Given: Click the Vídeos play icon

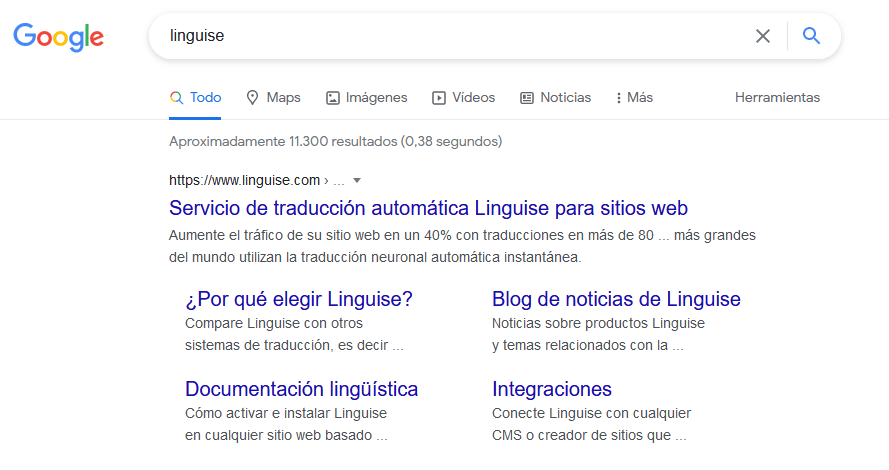Looking at the screenshot, I should click(x=439, y=98).
